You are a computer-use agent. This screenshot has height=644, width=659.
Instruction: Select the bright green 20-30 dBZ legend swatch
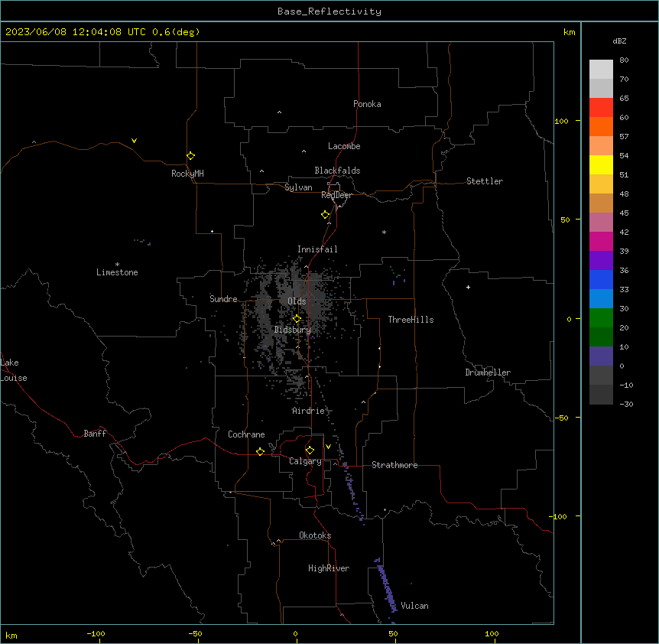click(601, 318)
